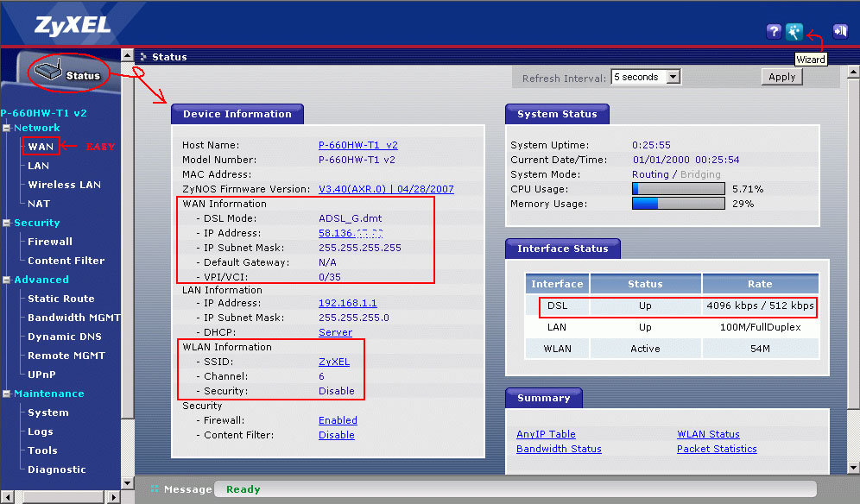Open the Packet Statistics link
Screen dimensions: 860x504
pos(717,449)
